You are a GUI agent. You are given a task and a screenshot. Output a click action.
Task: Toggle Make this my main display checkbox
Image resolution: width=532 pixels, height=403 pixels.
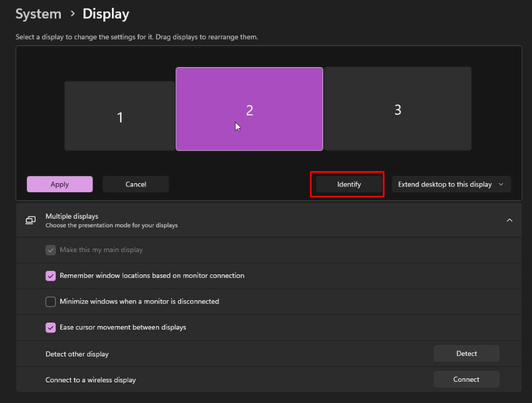pyautogui.click(x=51, y=250)
